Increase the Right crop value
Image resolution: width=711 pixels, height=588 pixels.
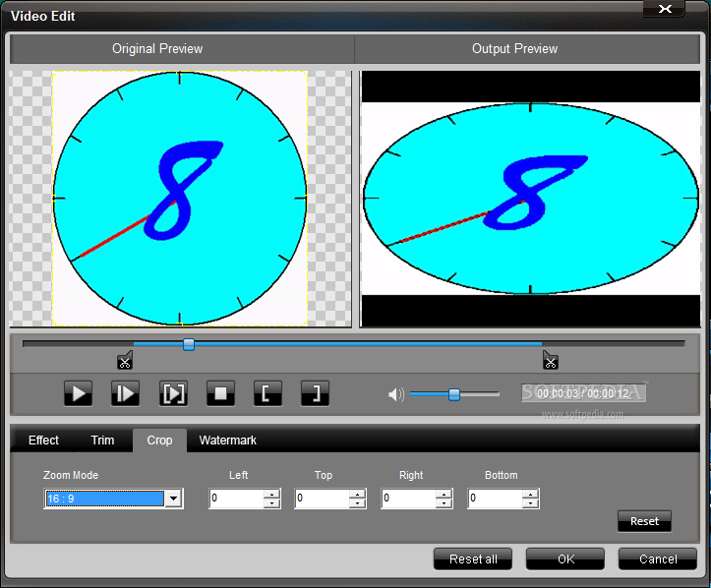[x=444, y=495]
